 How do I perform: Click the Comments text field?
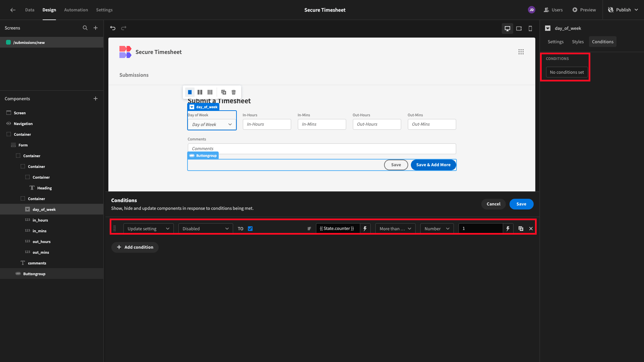(x=322, y=149)
